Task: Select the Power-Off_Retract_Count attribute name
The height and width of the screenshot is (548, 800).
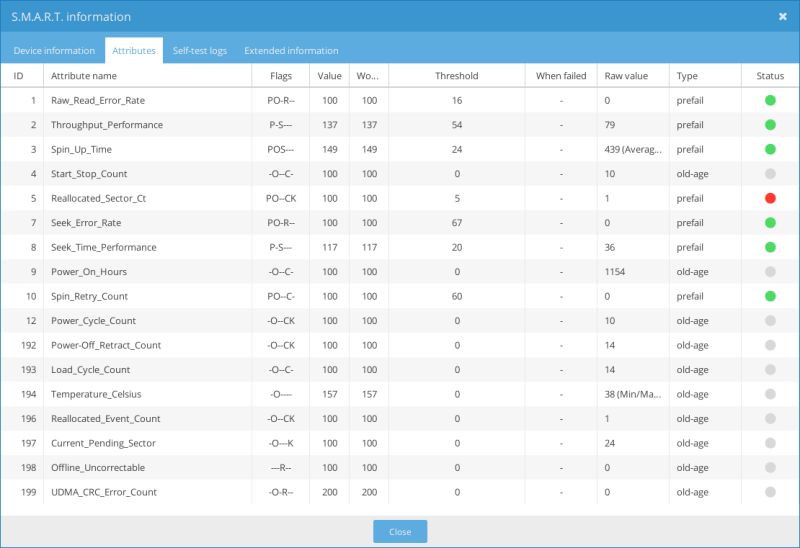Action: pos(106,345)
